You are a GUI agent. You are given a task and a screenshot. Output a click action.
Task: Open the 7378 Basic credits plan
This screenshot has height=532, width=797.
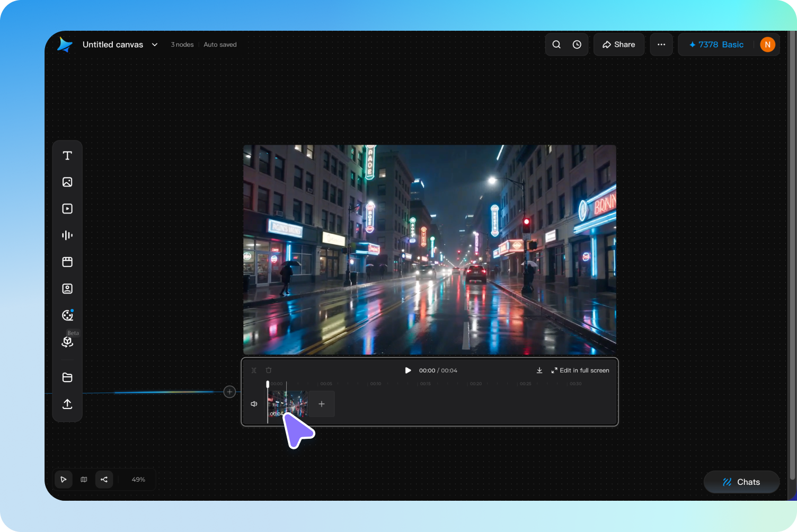[716, 45]
